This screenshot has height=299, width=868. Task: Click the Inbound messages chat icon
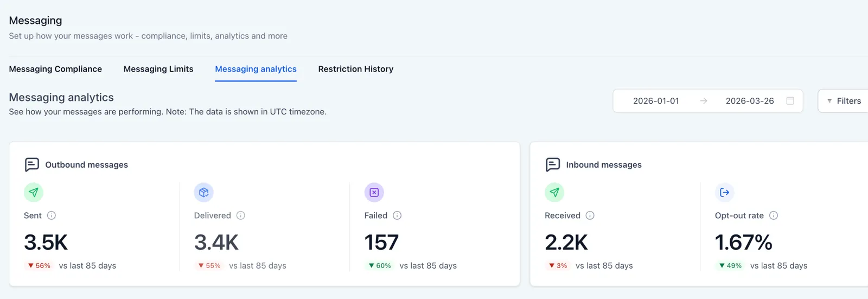pyautogui.click(x=553, y=164)
